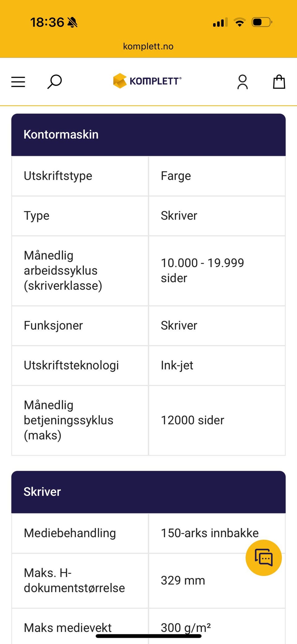This screenshot has width=297, height=644.
Task: Tap the 18:36 clock in status bar
Action: (47, 22)
